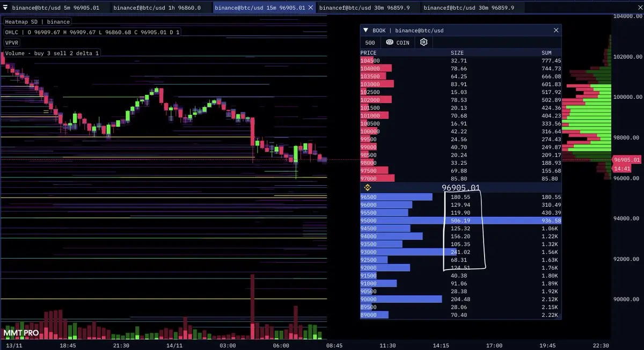Image resolution: width=644 pixels, height=350 pixels.
Task: Open the last binancef@btc/usd 30m tab
Action: click(x=469, y=8)
